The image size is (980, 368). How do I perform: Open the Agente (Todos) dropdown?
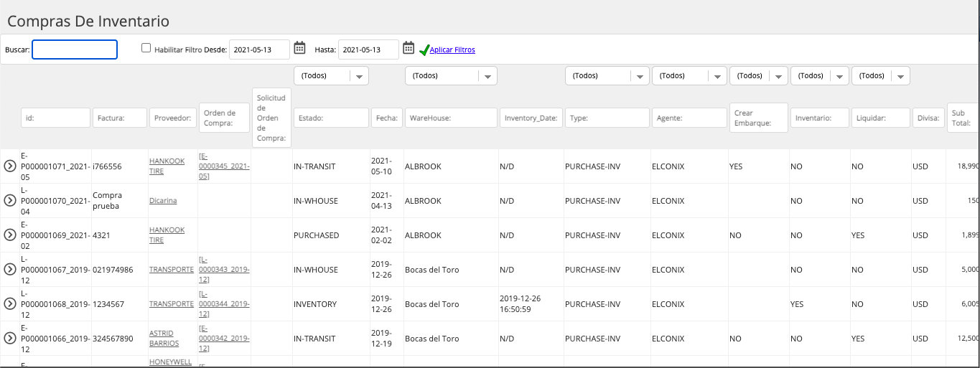pyautogui.click(x=690, y=75)
